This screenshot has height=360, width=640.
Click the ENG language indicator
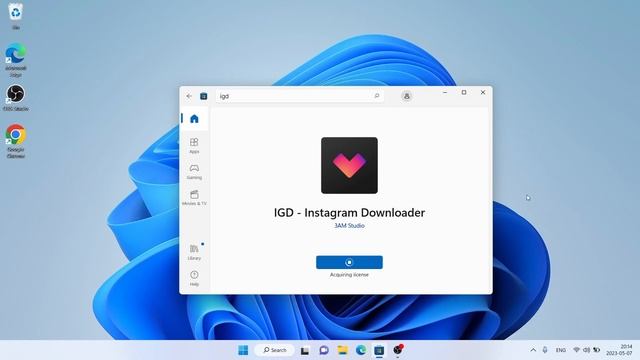561,350
